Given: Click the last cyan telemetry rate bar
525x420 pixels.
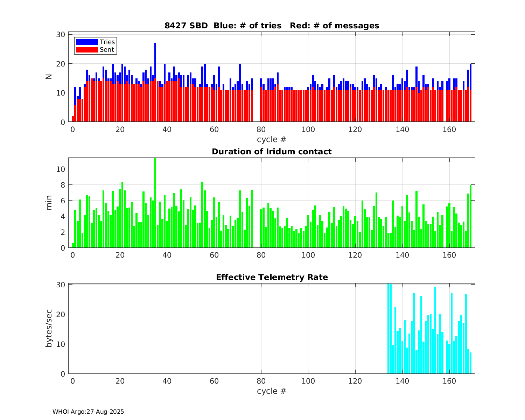Looking at the screenshot, I should [471, 363].
